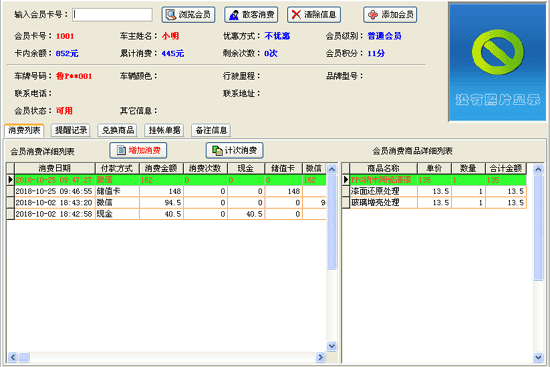The height and width of the screenshot is (367, 550).
Task: Click the 40.5 cash cell
Action: click(246, 214)
